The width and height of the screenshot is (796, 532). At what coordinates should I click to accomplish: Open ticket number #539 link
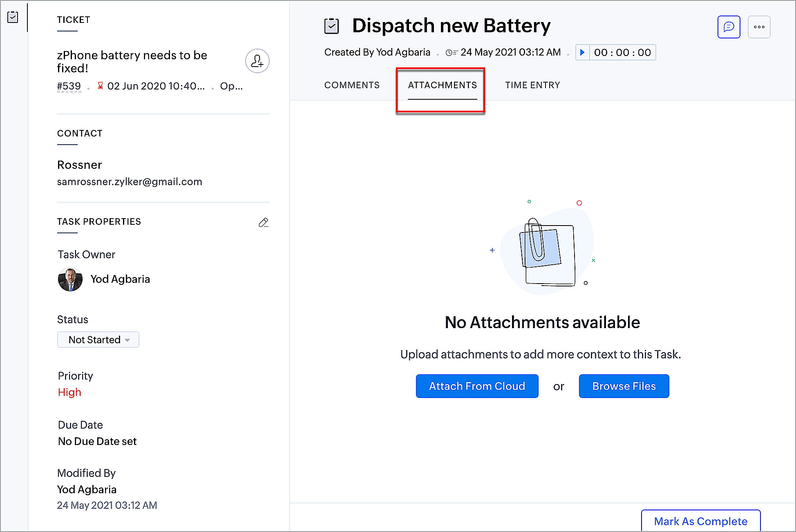(69, 86)
